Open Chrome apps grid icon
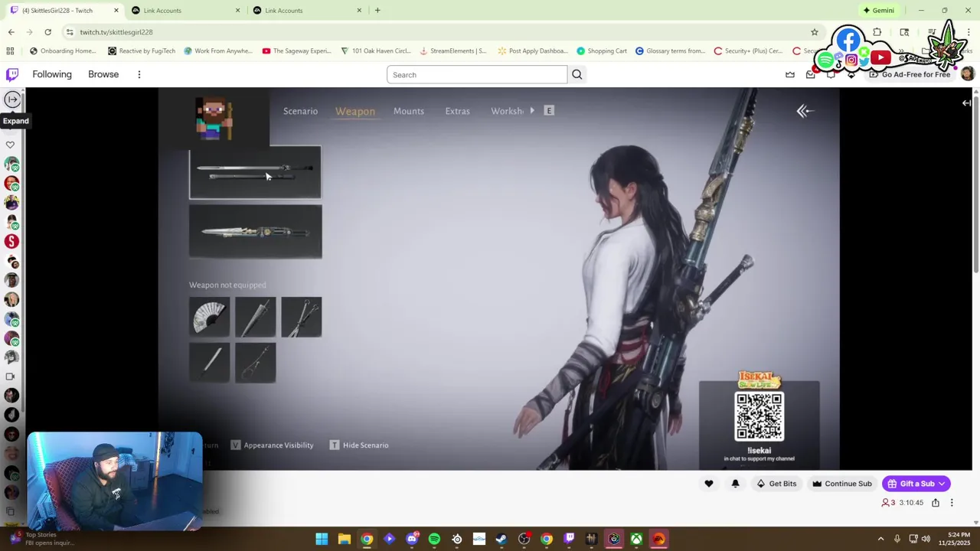Viewport: 980px width, 551px height. coord(10,51)
